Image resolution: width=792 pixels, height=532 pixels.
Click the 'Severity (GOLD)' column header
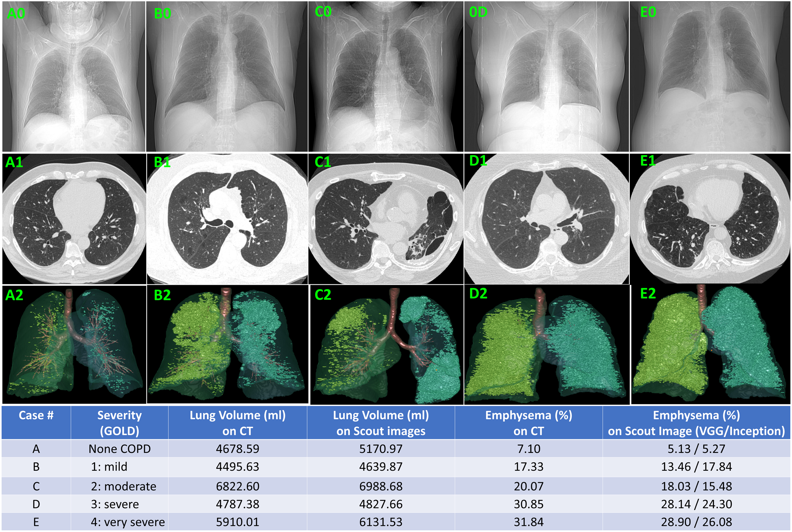[120, 423]
